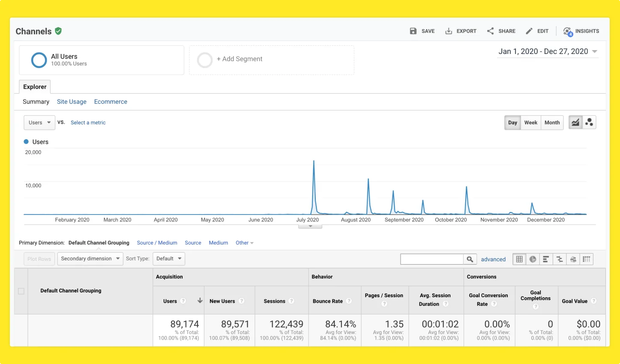
Task: Select the data table grid view icon
Action: pyautogui.click(x=519, y=259)
